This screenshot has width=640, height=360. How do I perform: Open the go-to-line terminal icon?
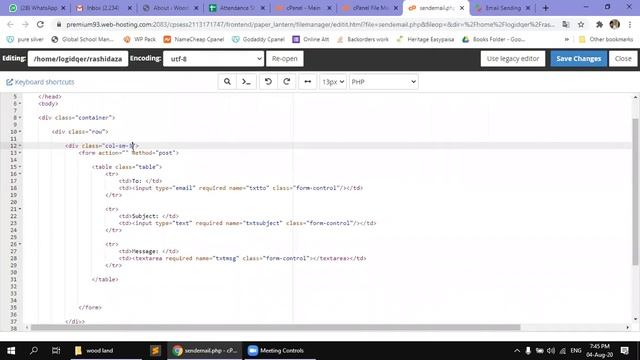246,82
